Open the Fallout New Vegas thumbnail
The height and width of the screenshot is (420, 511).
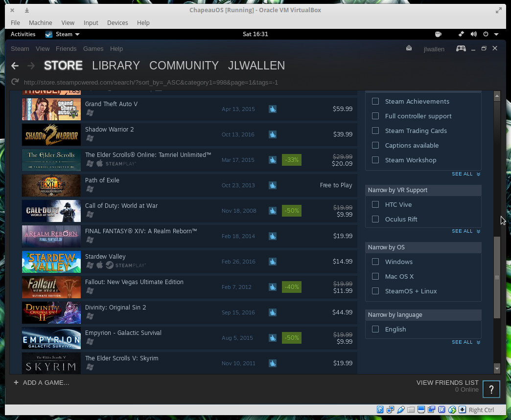click(51, 287)
